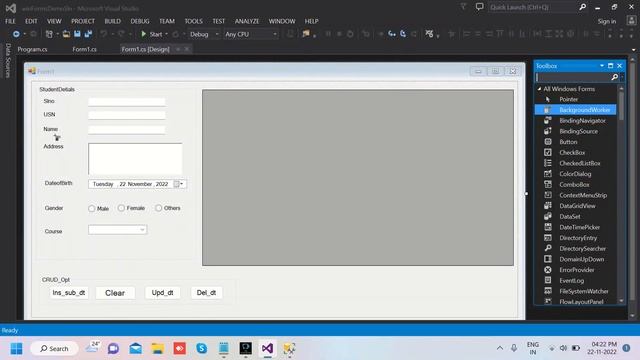Image resolution: width=640 pixels, height=360 pixels.
Task: Click the Save All icon in the toolbar
Action: click(88, 34)
